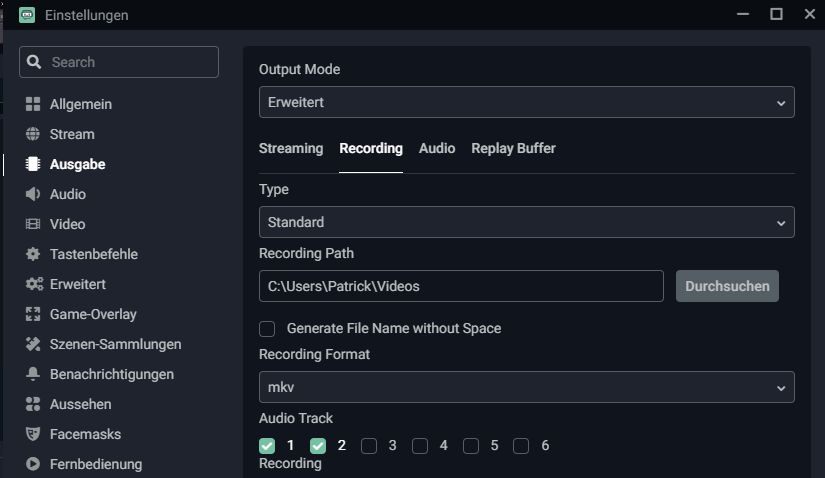Image resolution: width=825 pixels, height=478 pixels.
Task: Click the Audio speaker icon in sidebar
Action: 33,194
